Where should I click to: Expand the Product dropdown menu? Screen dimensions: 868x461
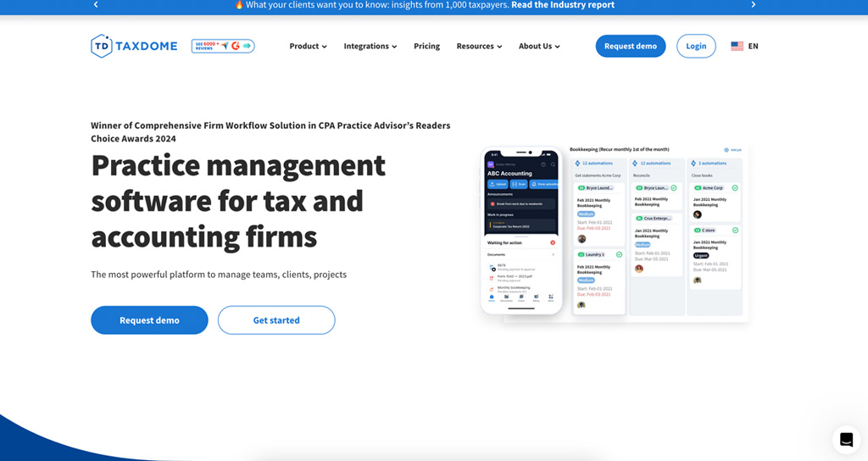308,46
